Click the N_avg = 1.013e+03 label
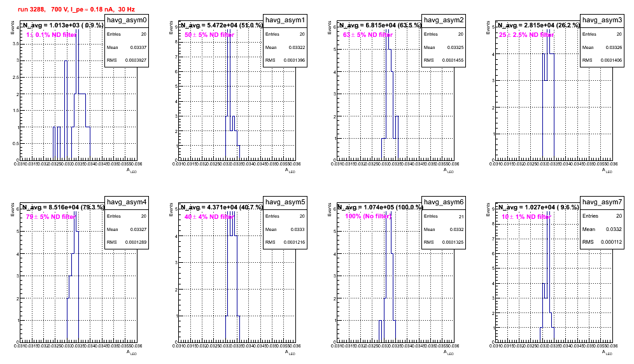Image resolution: width=634 pixels, height=364 pixels. point(62,25)
